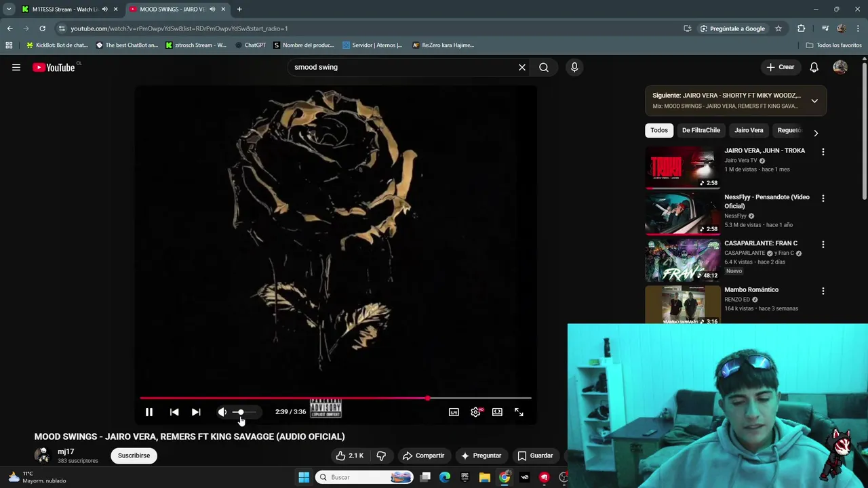The image size is (868, 488).
Task: Open the mj17 channel link
Action: click(66, 451)
